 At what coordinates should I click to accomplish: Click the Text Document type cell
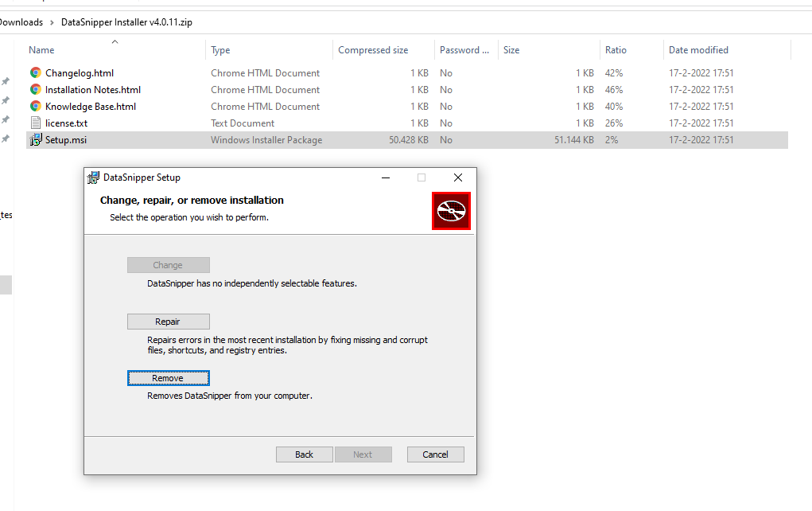click(243, 123)
